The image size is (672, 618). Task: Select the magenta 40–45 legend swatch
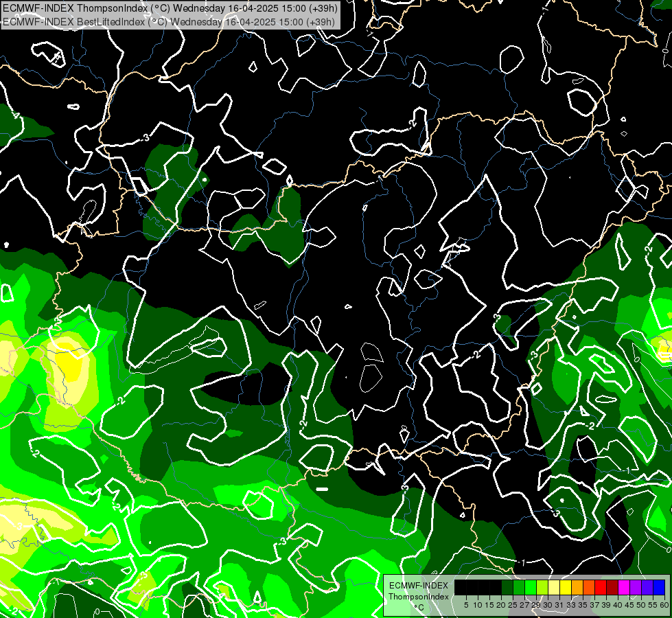(x=624, y=588)
